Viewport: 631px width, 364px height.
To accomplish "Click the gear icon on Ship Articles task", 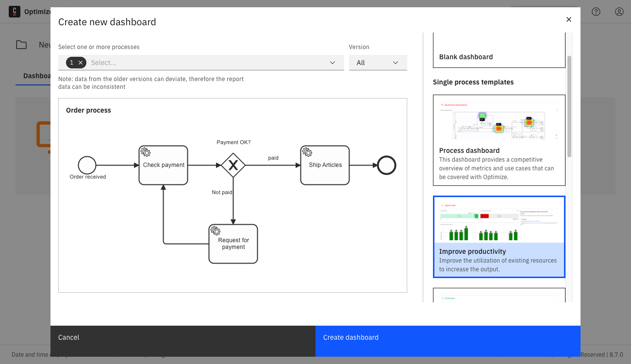I will 307,152.
